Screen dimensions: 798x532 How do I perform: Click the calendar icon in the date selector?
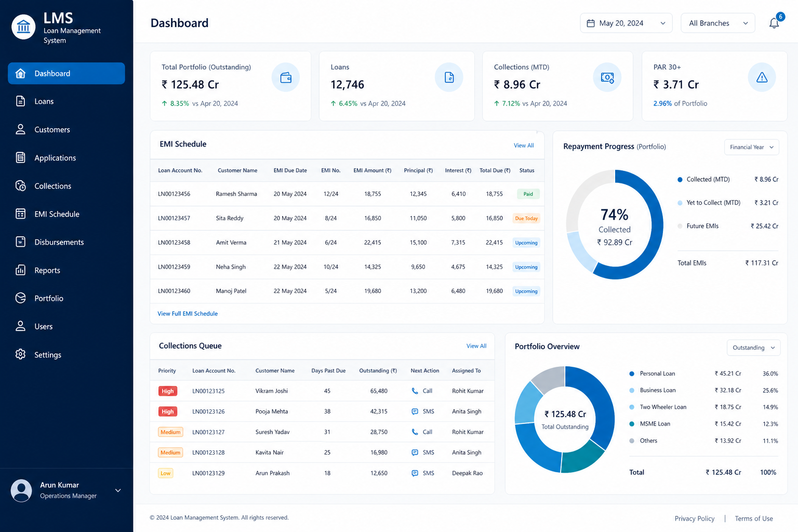coord(591,23)
